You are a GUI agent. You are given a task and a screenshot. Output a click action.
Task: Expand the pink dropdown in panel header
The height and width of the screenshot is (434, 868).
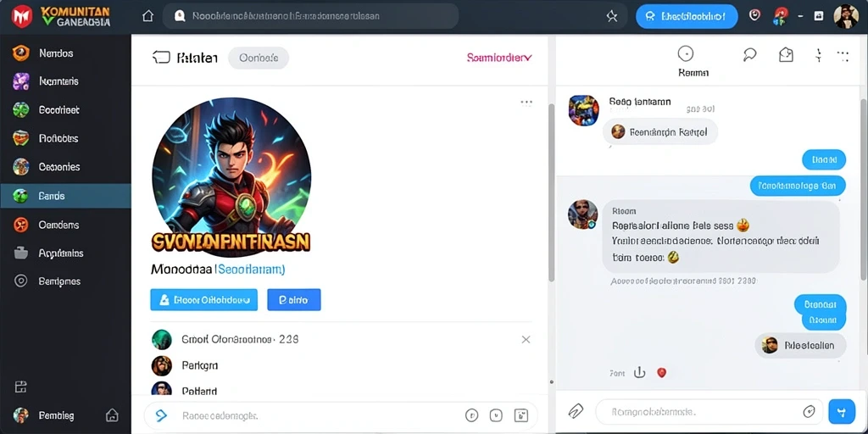(x=499, y=57)
